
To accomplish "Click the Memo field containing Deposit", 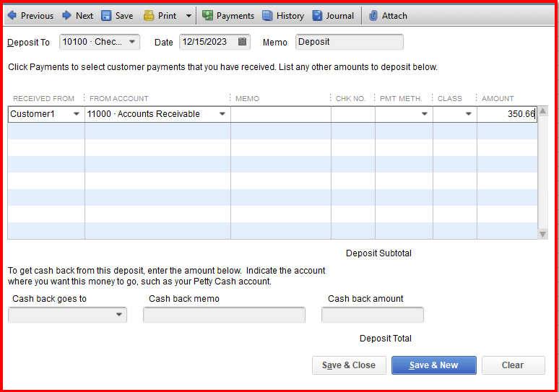I will (349, 42).
